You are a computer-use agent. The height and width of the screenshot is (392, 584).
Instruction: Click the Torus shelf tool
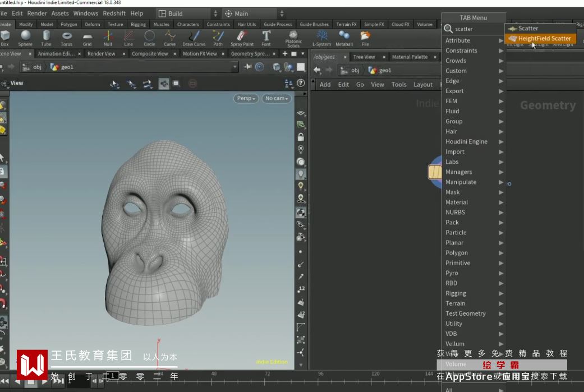pos(67,38)
